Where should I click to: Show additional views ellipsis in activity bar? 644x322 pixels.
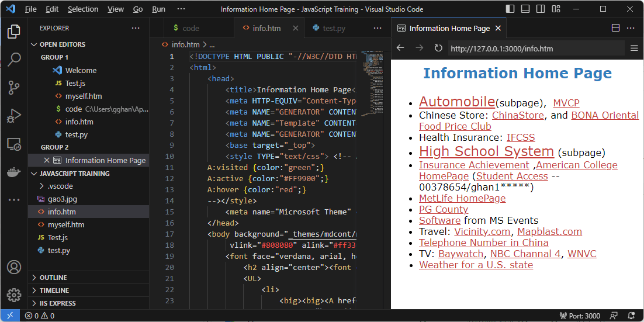(x=14, y=200)
